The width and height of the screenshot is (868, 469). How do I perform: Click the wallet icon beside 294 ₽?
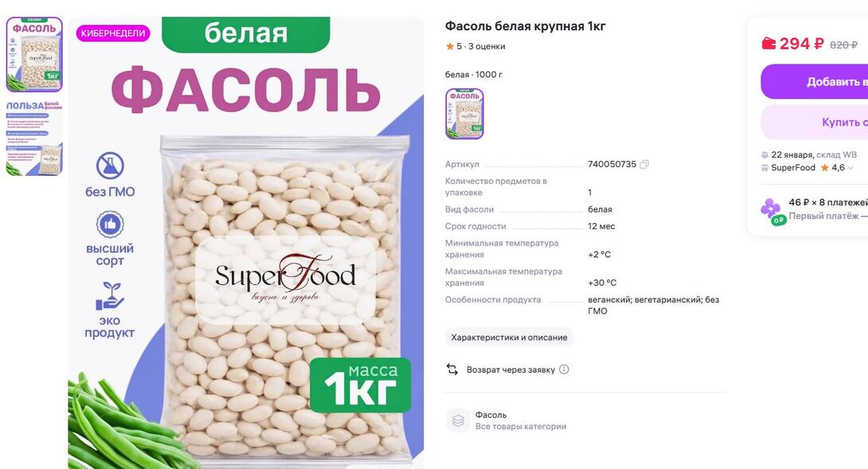pos(768,43)
